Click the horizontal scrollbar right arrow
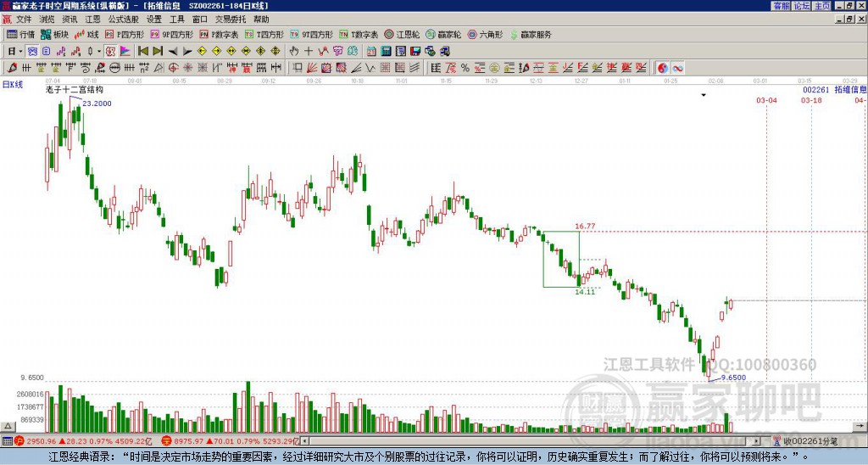The height and width of the screenshot is (465, 868). pos(756,441)
